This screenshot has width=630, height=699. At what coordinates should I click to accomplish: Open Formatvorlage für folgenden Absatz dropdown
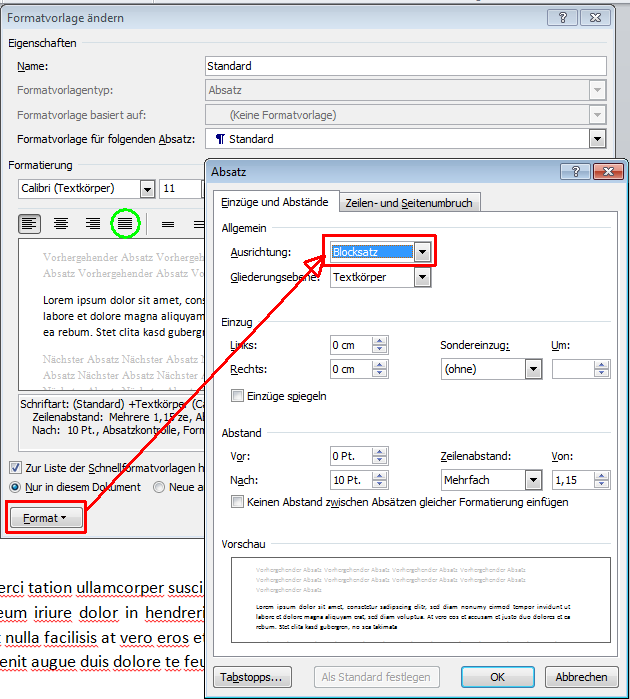pos(597,139)
